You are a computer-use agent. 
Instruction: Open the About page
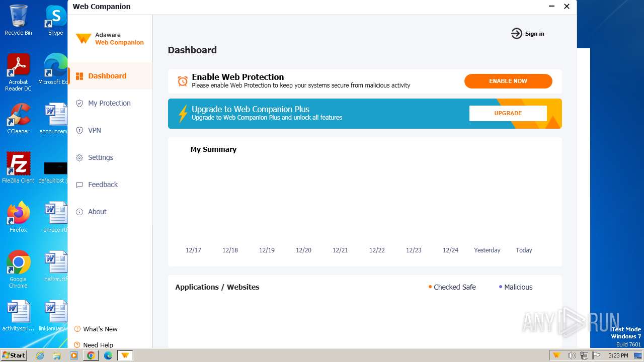point(110,212)
